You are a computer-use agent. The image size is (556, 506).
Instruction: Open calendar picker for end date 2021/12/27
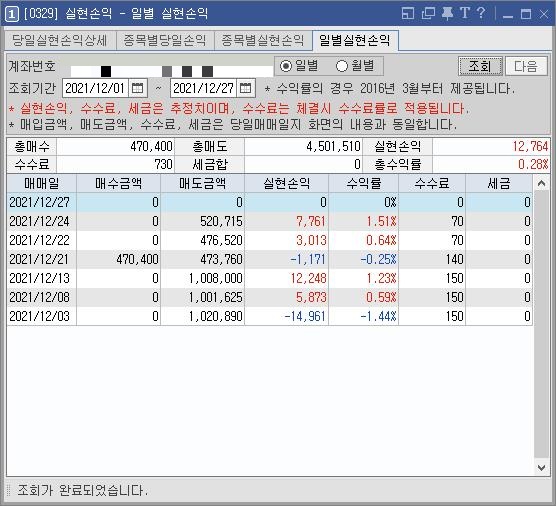coord(245,88)
